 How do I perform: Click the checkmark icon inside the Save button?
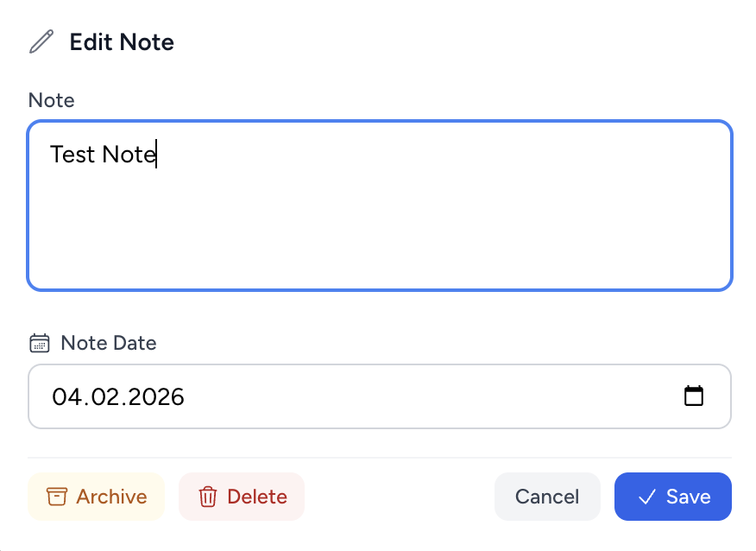[646, 497]
